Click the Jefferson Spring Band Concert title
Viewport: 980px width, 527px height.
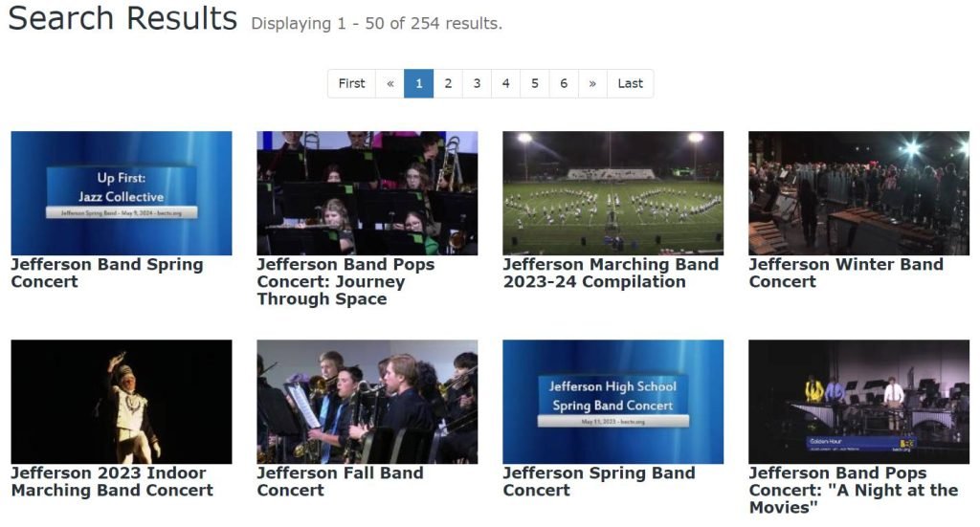599,481
